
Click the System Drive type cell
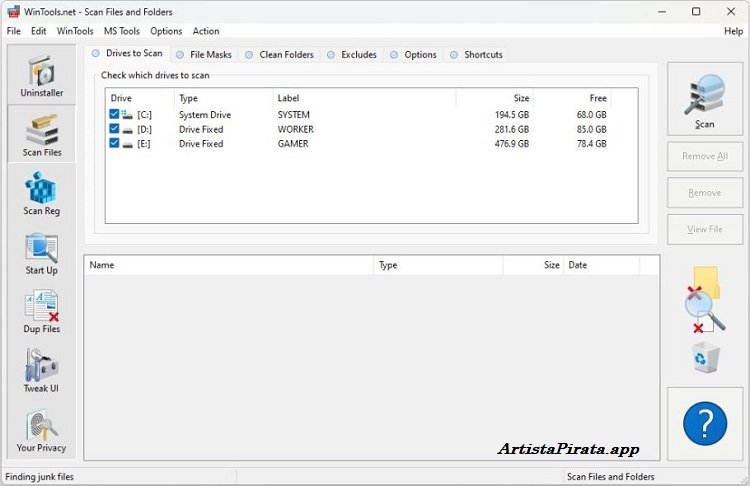[205, 115]
